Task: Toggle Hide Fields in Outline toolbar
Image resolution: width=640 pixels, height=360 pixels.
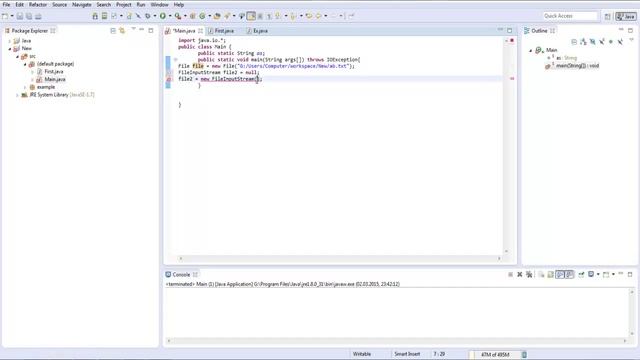Action: point(593,42)
